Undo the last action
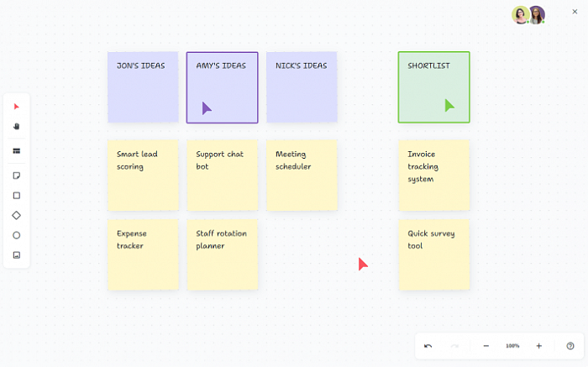Viewport: 588px width, 367px height. tap(428, 346)
